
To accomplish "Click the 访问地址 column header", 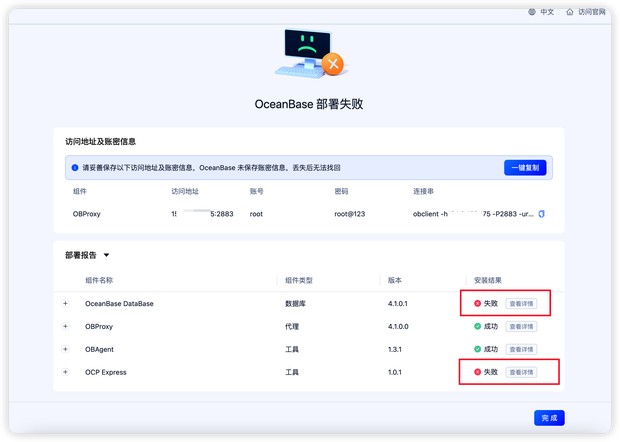I will 185,191.
